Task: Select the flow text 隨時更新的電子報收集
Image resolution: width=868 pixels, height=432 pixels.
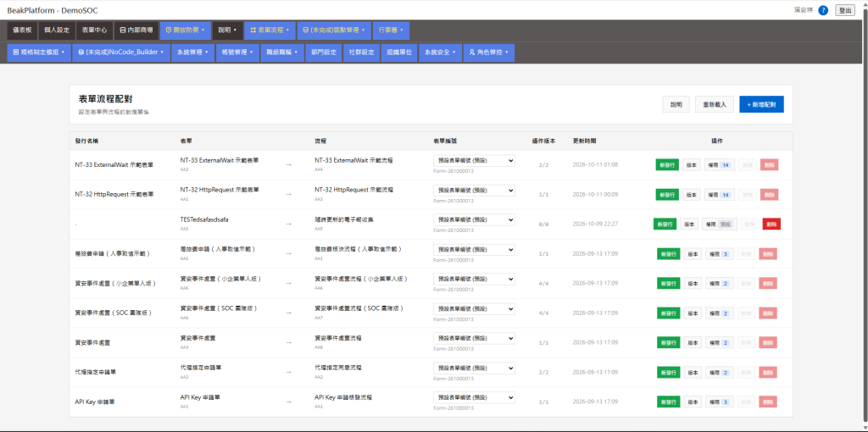Action: (x=344, y=219)
